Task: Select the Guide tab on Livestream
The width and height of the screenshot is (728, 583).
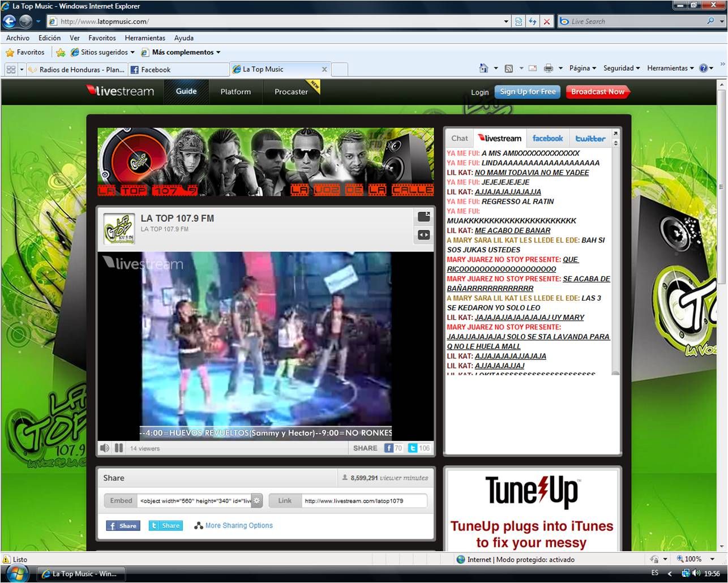Action: [186, 91]
